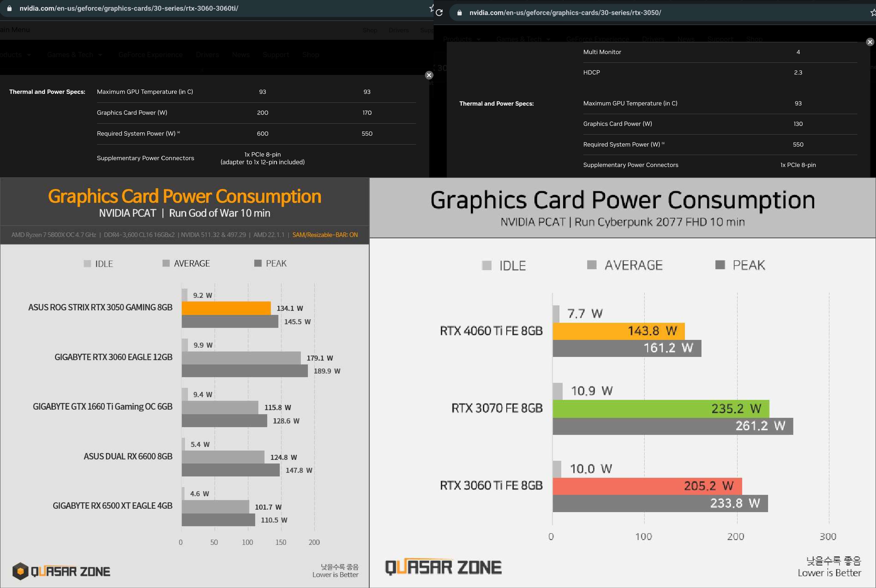This screenshot has width=876, height=588.
Task: Click the 'RTX 3060 Ti FE 8GB' label
Action: point(491,485)
